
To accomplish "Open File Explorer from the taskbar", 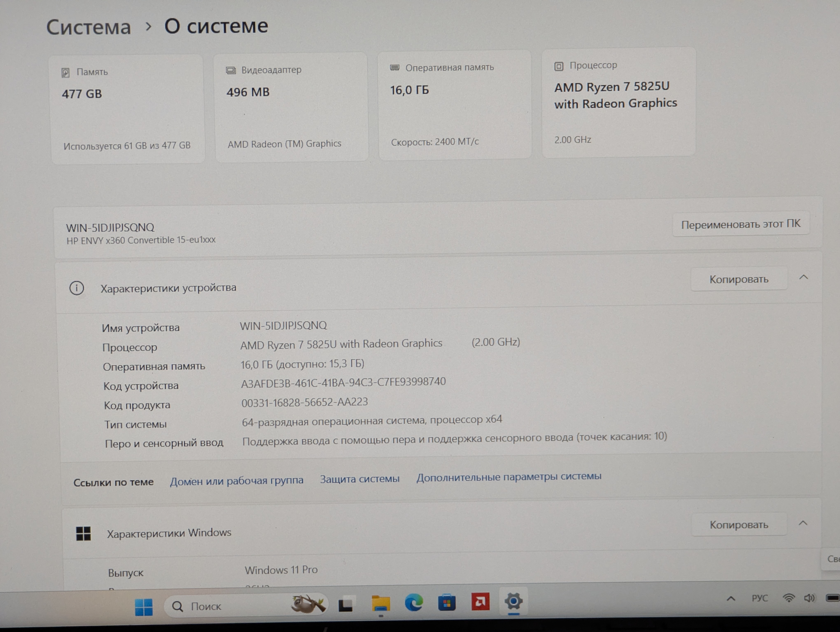I will click(380, 604).
